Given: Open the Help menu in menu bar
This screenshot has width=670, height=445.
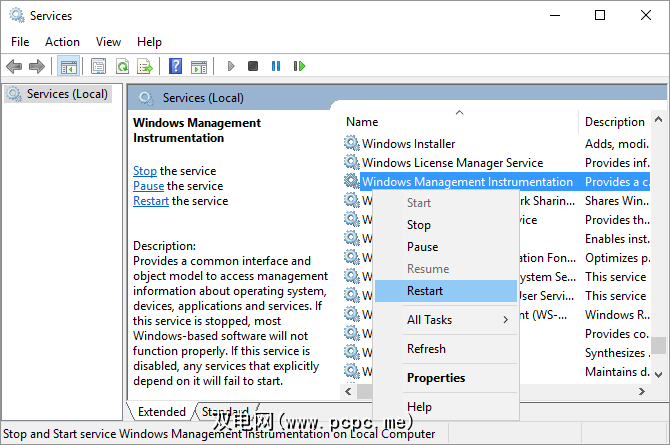Looking at the screenshot, I should (x=149, y=42).
